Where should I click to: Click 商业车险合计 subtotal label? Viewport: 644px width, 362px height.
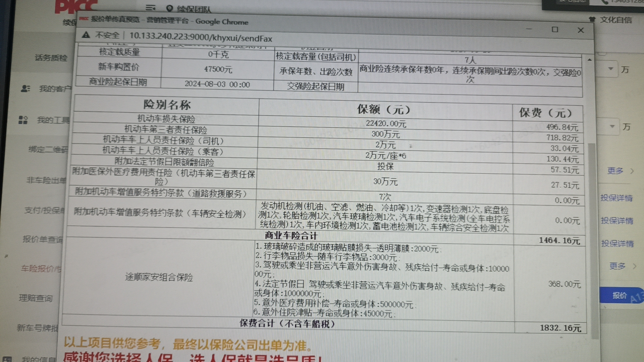[291, 235]
